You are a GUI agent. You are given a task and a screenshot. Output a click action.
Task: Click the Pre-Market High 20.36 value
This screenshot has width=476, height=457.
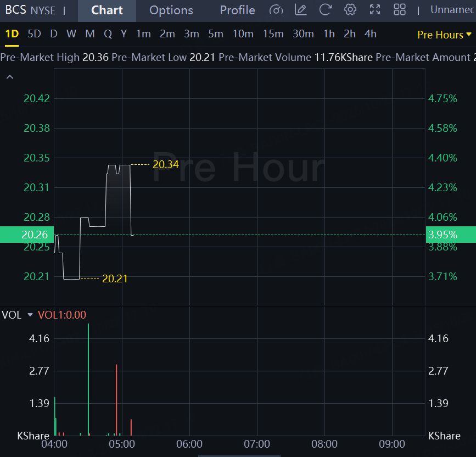tap(96, 57)
